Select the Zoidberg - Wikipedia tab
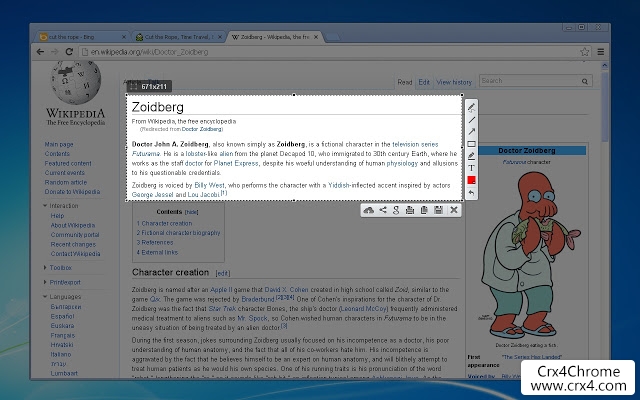 274,37
